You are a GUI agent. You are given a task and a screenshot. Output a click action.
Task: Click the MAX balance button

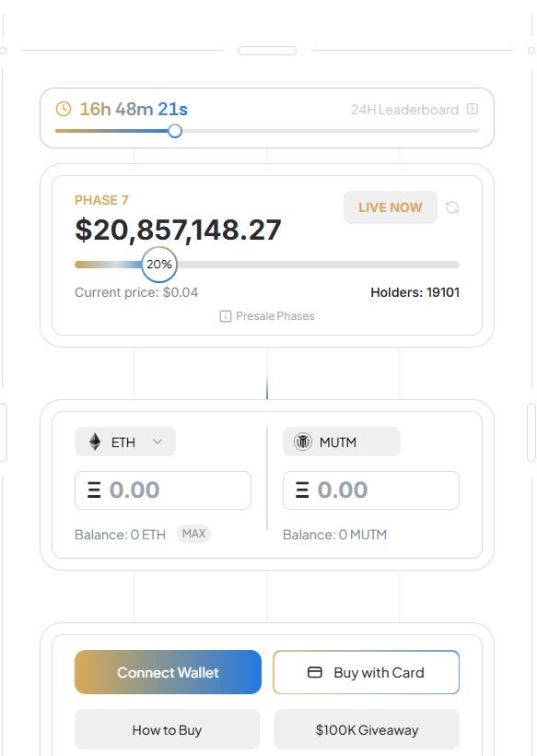193,534
